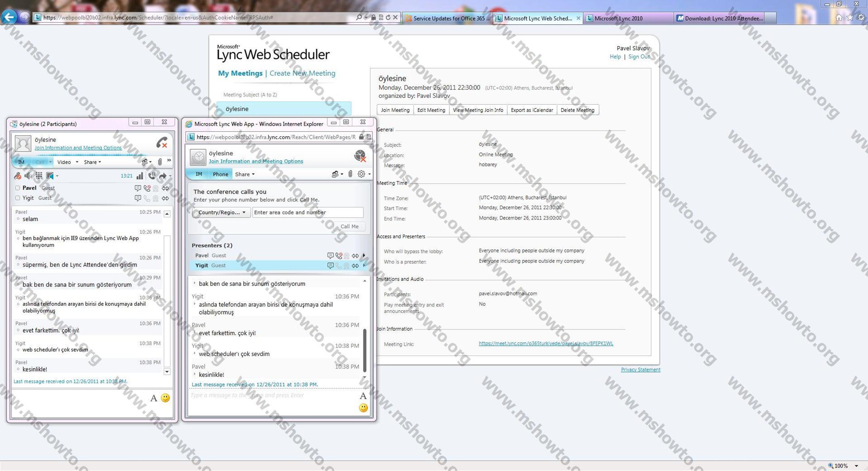Select öylesine meeting in My Meetings list

(x=284, y=109)
